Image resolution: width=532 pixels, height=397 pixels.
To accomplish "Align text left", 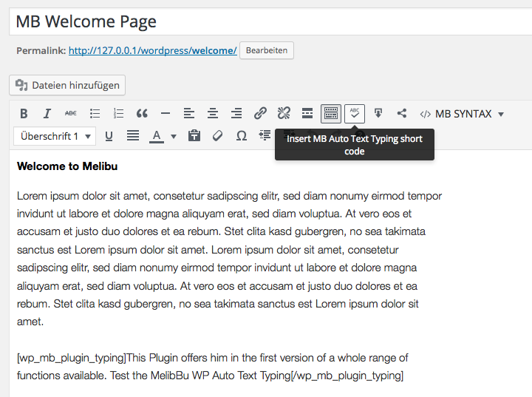I will point(189,113).
